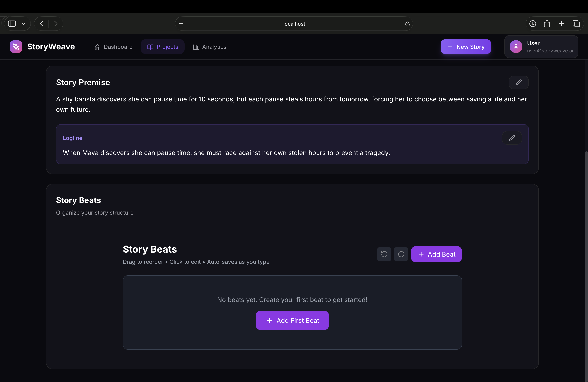
Task: Undo the last beat change
Action: point(384,254)
